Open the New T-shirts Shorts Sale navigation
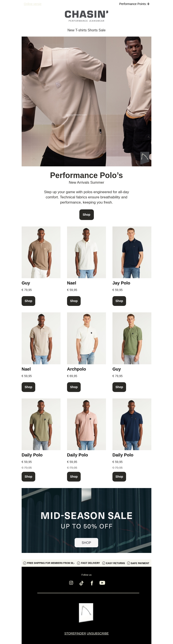The image size is (173, 644). pos(86,30)
